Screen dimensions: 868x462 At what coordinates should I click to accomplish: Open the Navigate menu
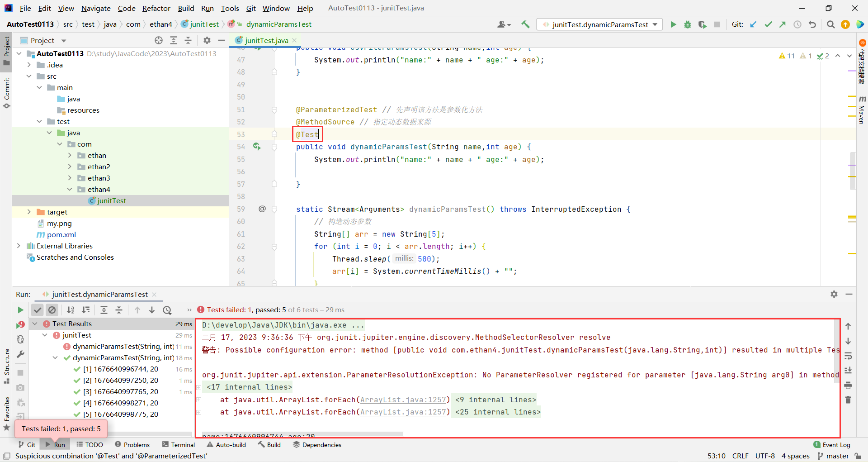[x=96, y=8]
